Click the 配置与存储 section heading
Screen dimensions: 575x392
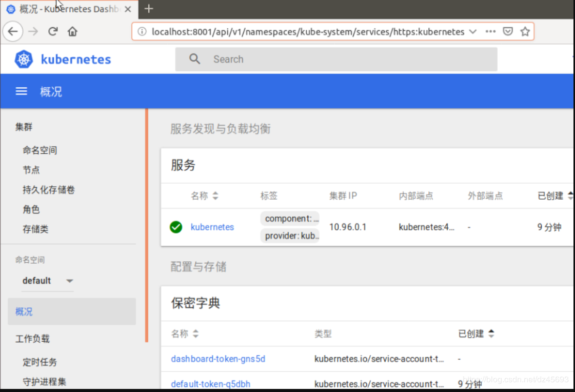[x=199, y=267]
